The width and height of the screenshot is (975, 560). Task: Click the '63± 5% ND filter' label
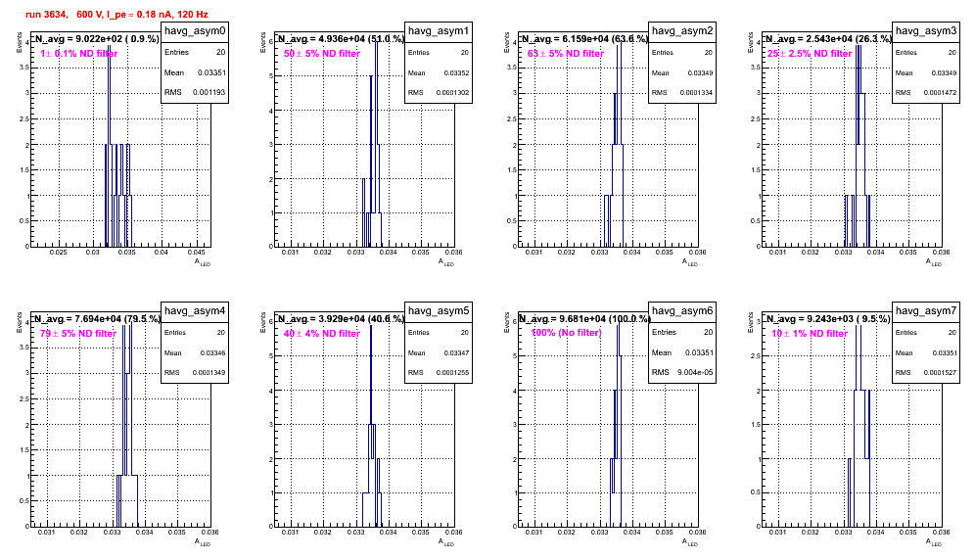click(566, 54)
